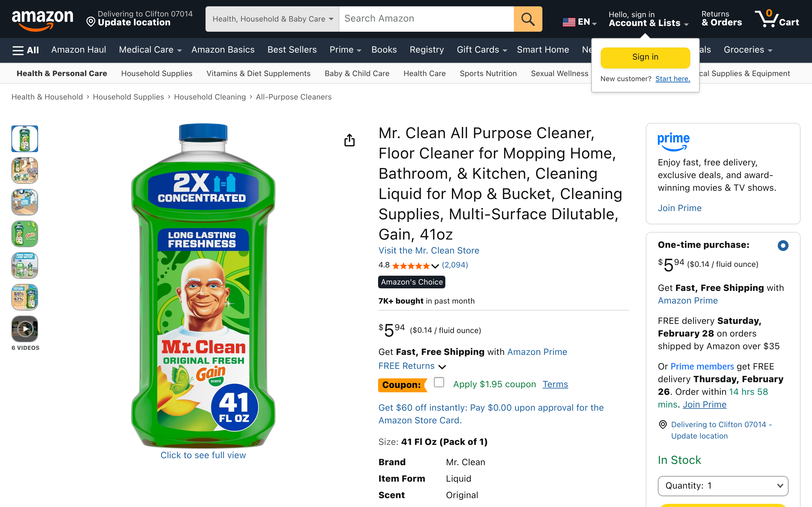Click the Search Amazon input field

426,19
